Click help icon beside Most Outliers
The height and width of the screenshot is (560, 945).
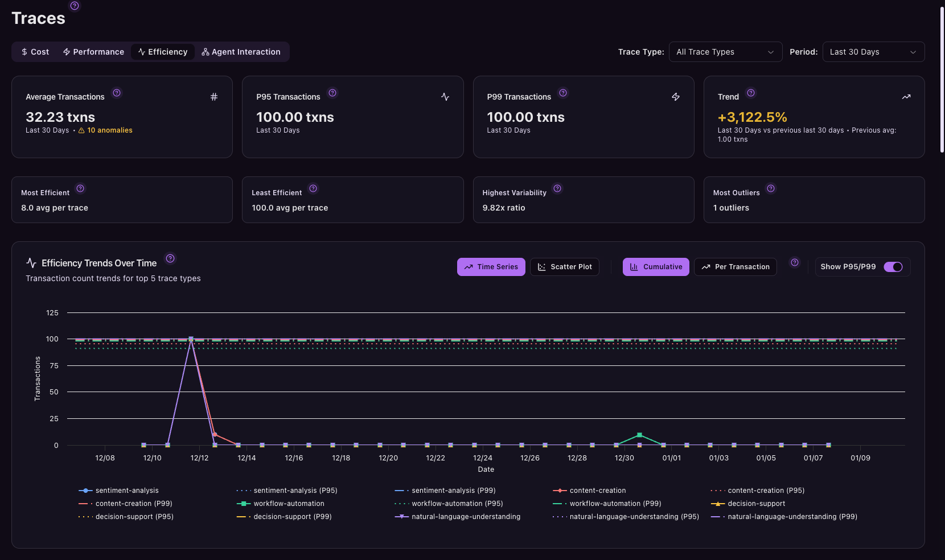pos(771,188)
